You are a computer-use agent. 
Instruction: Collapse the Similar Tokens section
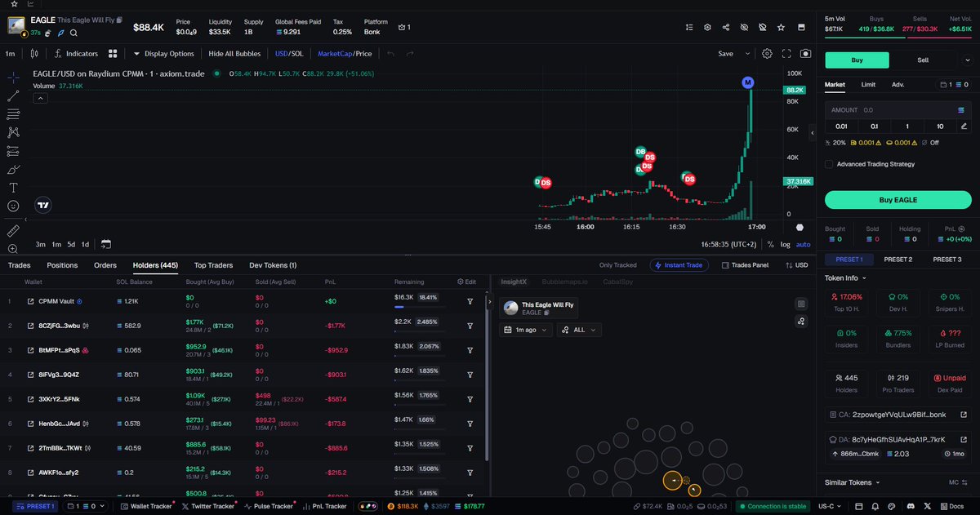point(853,482)
